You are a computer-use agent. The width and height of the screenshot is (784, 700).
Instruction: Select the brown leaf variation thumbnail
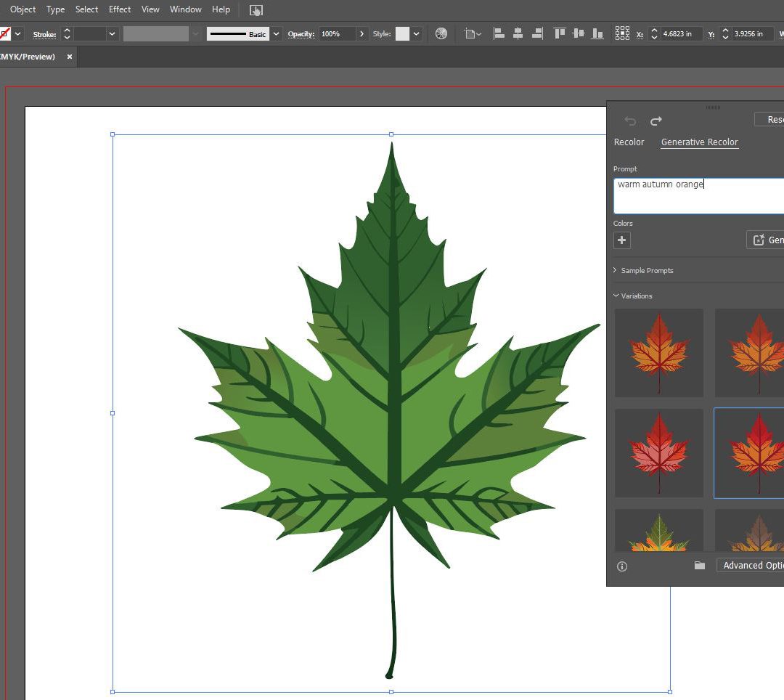coord(749,531)
